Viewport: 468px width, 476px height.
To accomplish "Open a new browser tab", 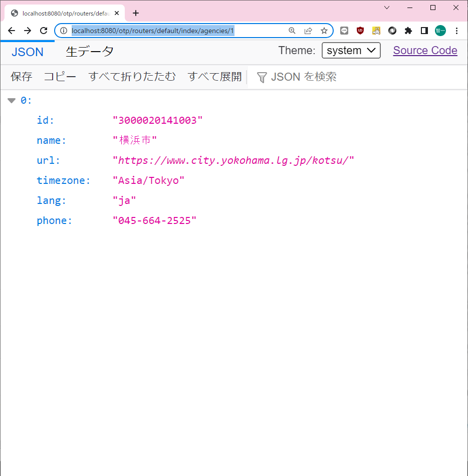I will (x=136, y=13).
